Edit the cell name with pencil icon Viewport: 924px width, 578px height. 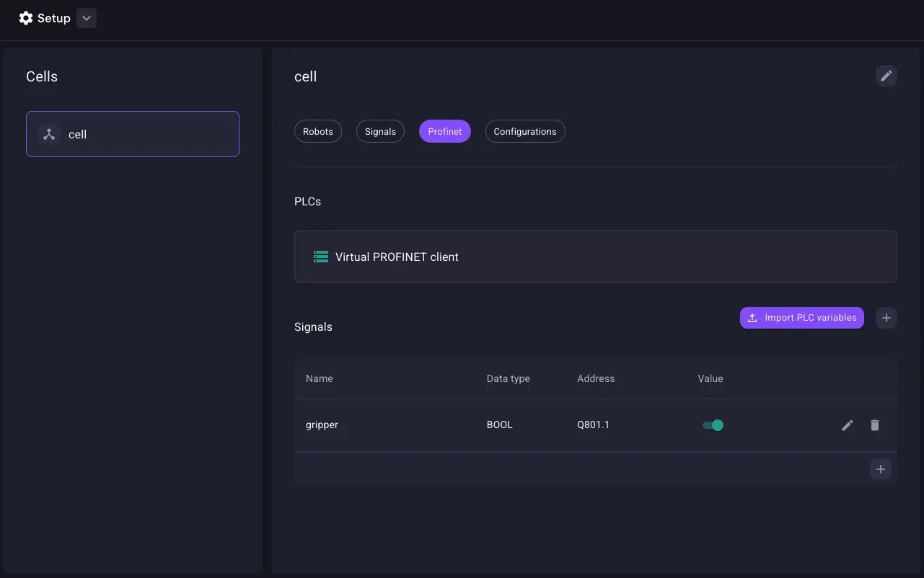click(886, 76)
